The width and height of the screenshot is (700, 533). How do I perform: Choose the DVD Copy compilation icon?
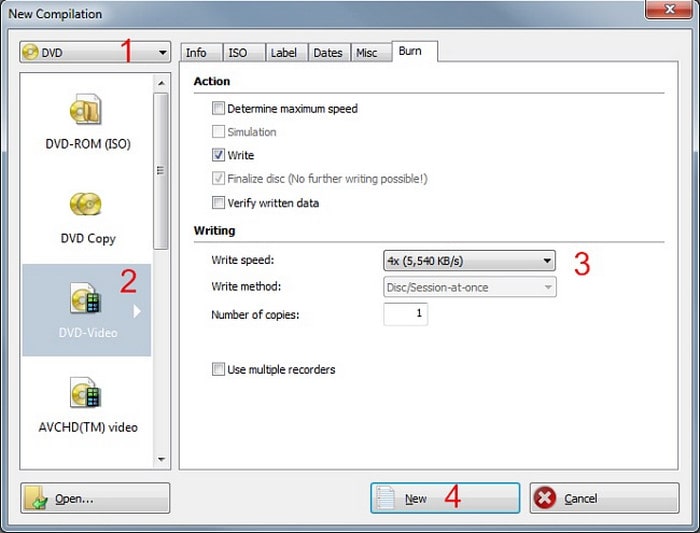click(87, 205)
